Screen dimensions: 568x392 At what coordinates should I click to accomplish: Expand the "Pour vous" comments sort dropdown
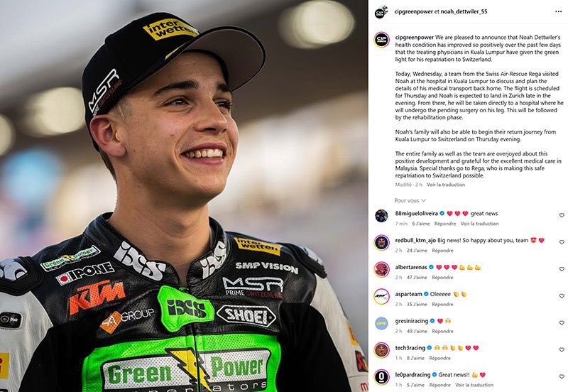point(410,200)
